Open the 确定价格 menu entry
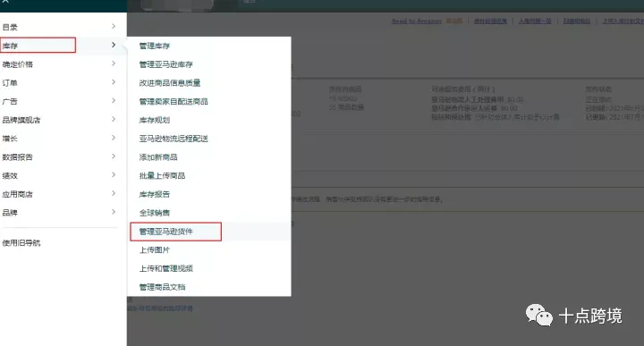The height and width of the screenshot is (346, 644). click(17, 64)
